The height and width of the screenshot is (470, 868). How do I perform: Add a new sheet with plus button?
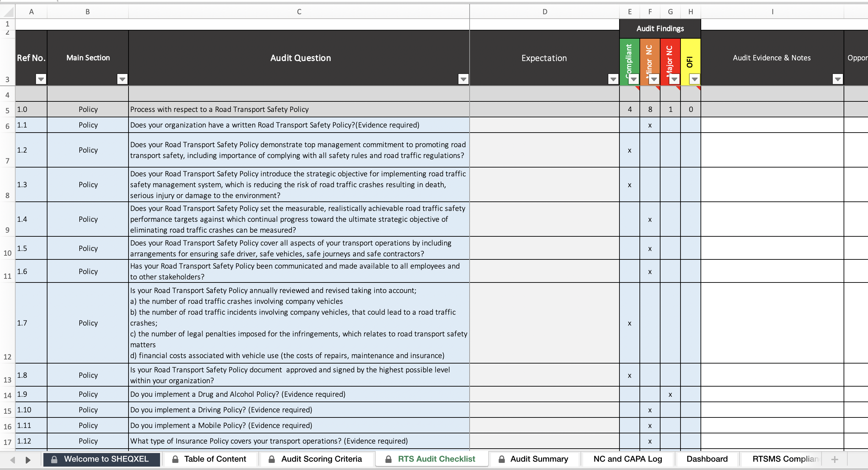(835, 459)
